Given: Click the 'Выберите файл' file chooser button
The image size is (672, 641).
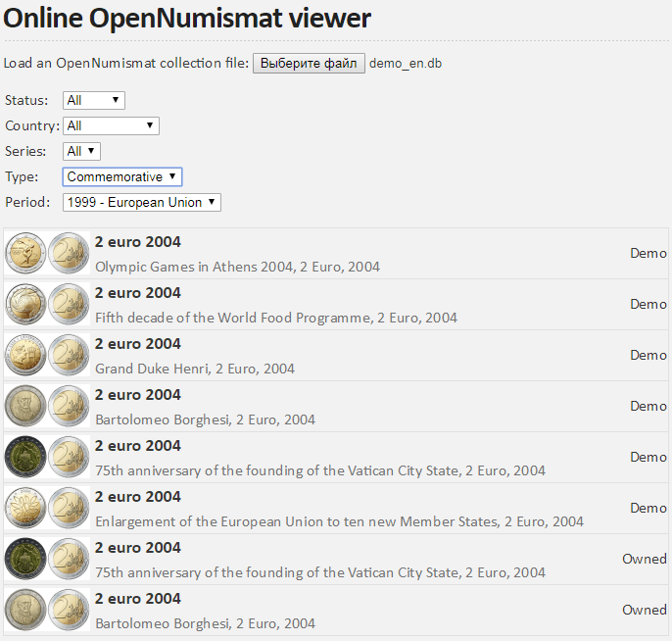Looking at the screenshot, I should [309, 64].
